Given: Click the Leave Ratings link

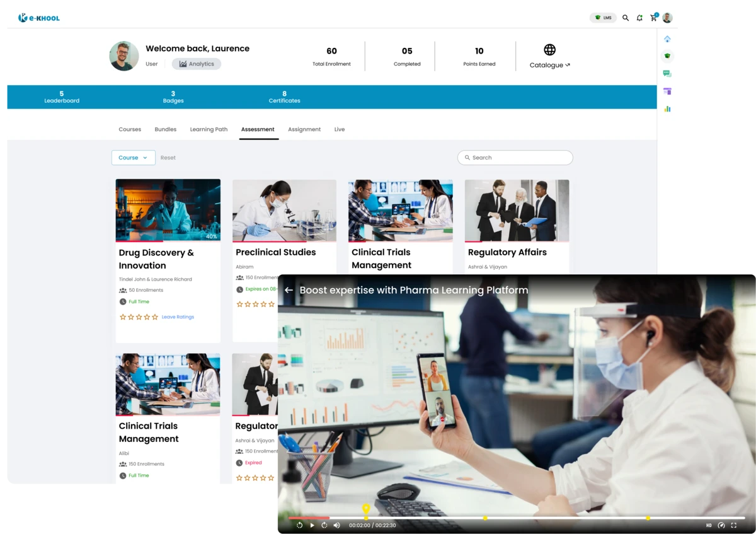Looking at the screenshot, I should (178, 317).
